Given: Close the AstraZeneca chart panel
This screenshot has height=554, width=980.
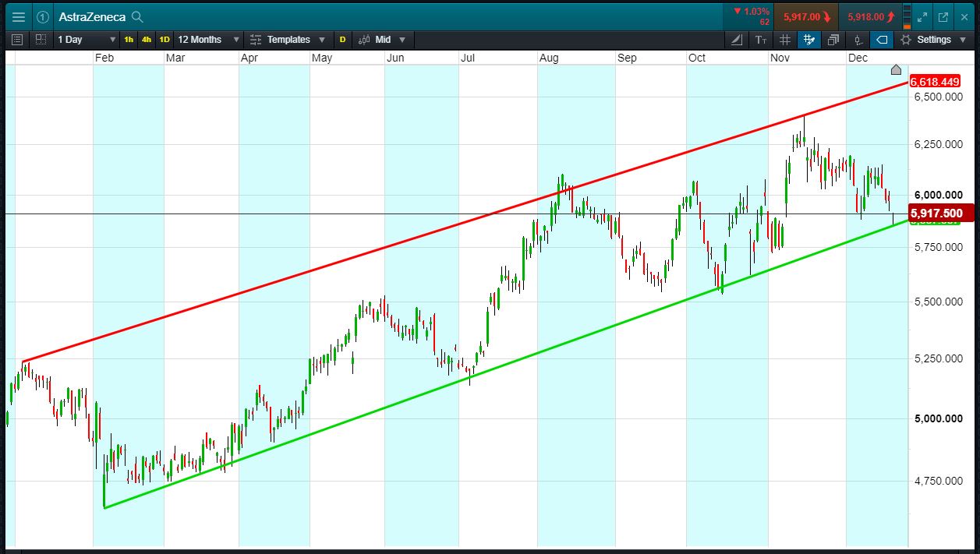Looking at the screenshot, I should coord(964,16).
